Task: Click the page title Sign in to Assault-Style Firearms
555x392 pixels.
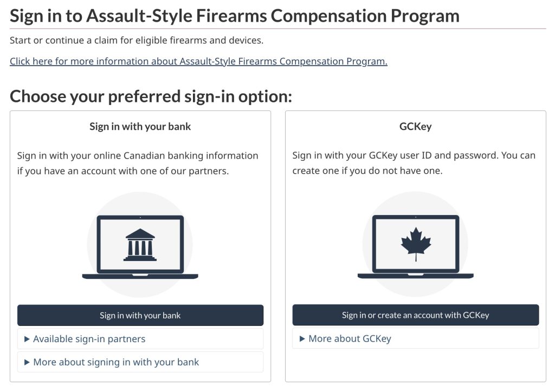Action: (235, 15)
